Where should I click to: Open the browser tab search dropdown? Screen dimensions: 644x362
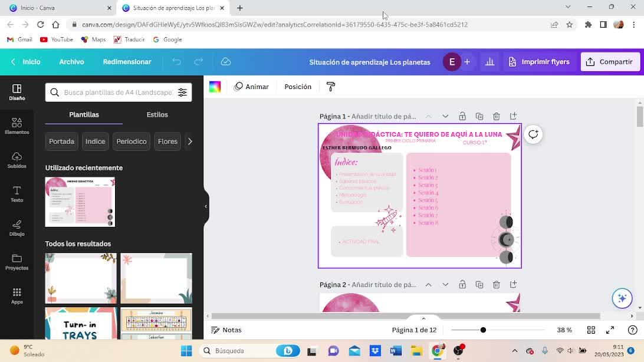pos(567,7)
